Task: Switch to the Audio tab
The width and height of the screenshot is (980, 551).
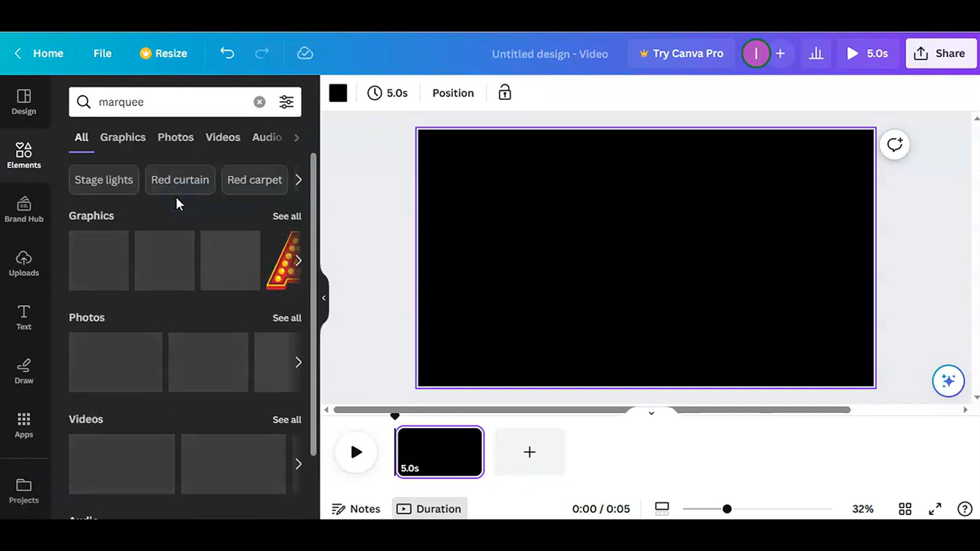Action: [x=267, y=137]
